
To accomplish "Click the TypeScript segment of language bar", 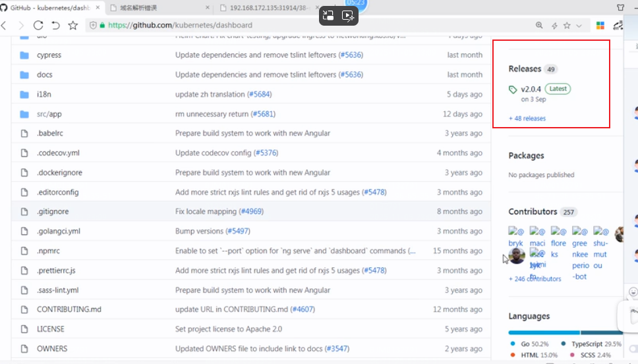I will coord(601,332).
